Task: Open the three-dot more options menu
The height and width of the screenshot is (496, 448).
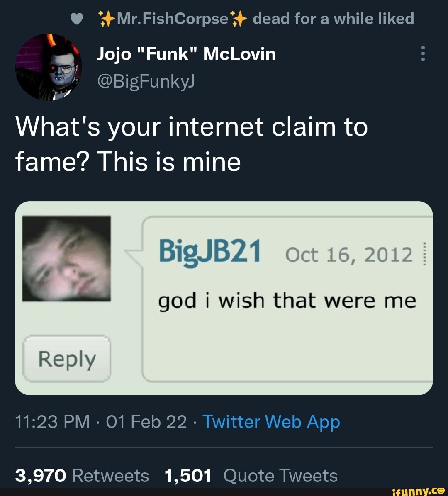Action: [423, 54]
